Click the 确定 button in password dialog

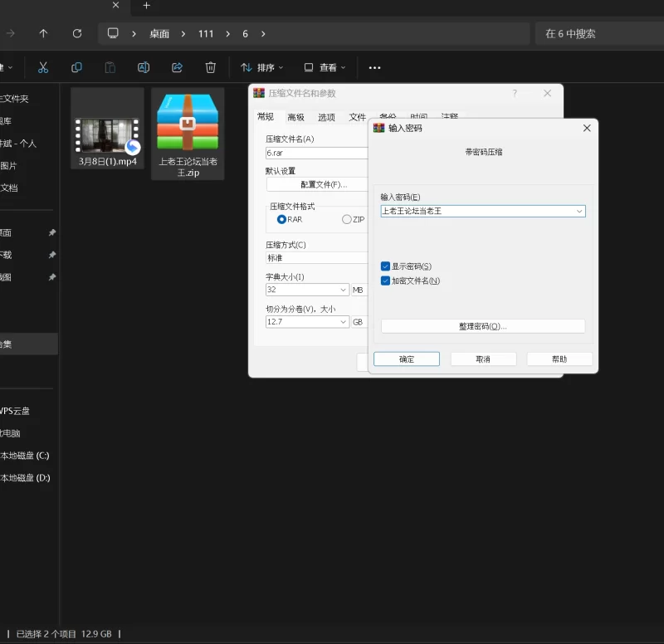pos(406,359)
